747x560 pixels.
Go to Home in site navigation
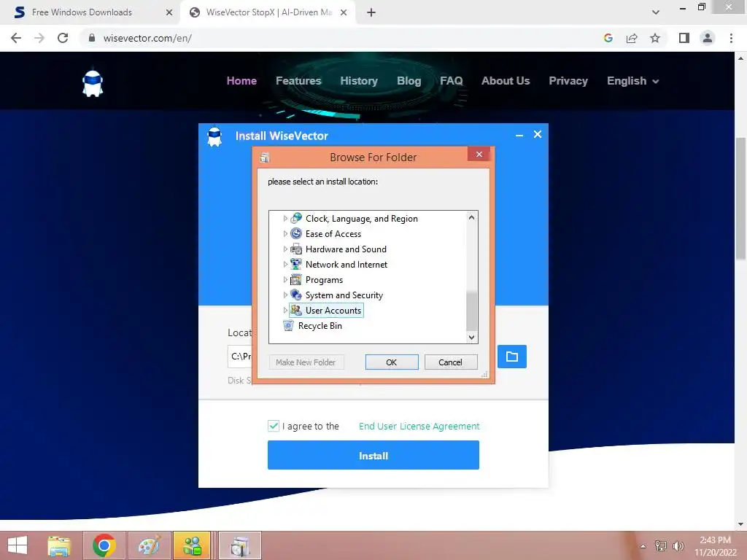241,81
